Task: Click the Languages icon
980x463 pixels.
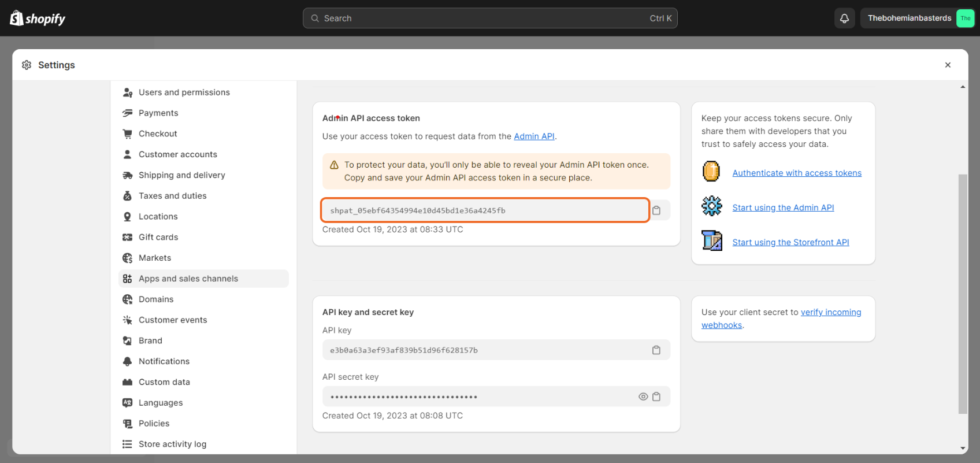Action: pos(128,403)
